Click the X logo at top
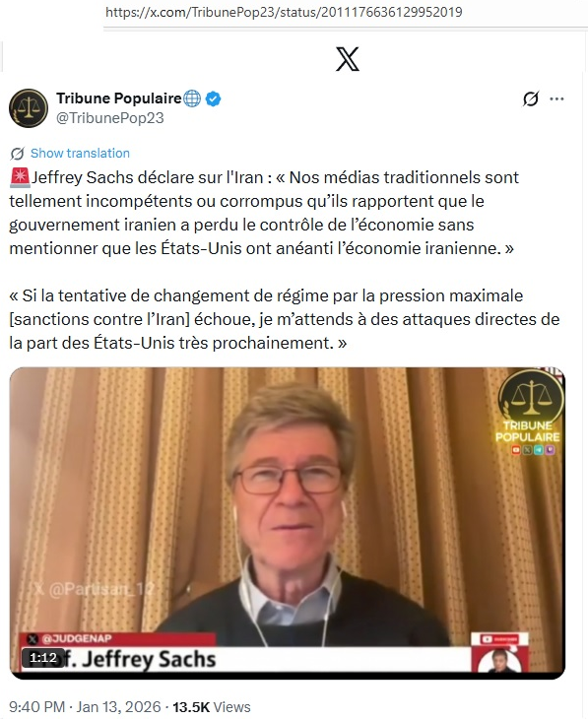This screenshot has height=719, width=588. tap(348, 59)
